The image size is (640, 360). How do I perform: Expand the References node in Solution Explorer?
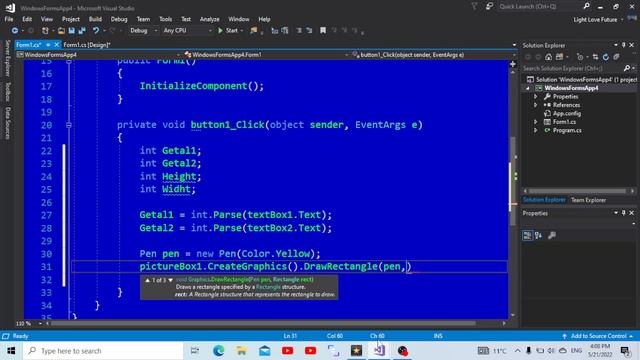[x=536, y=105]
